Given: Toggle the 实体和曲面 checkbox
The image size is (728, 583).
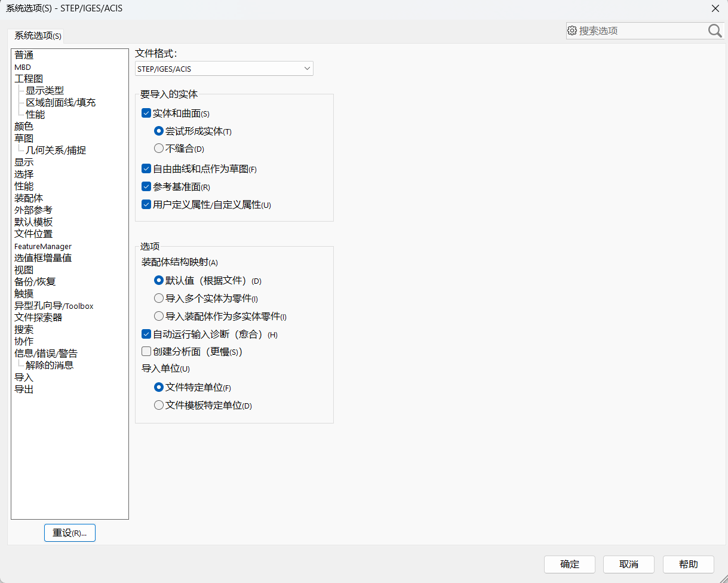Looking at the screenshot, I should [x=146, y=113].
